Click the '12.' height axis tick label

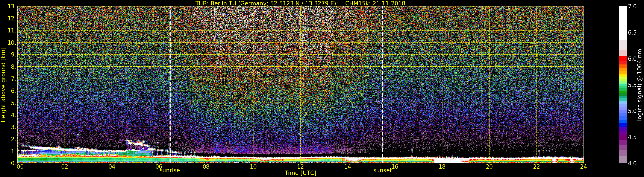[x=12, y=18]
